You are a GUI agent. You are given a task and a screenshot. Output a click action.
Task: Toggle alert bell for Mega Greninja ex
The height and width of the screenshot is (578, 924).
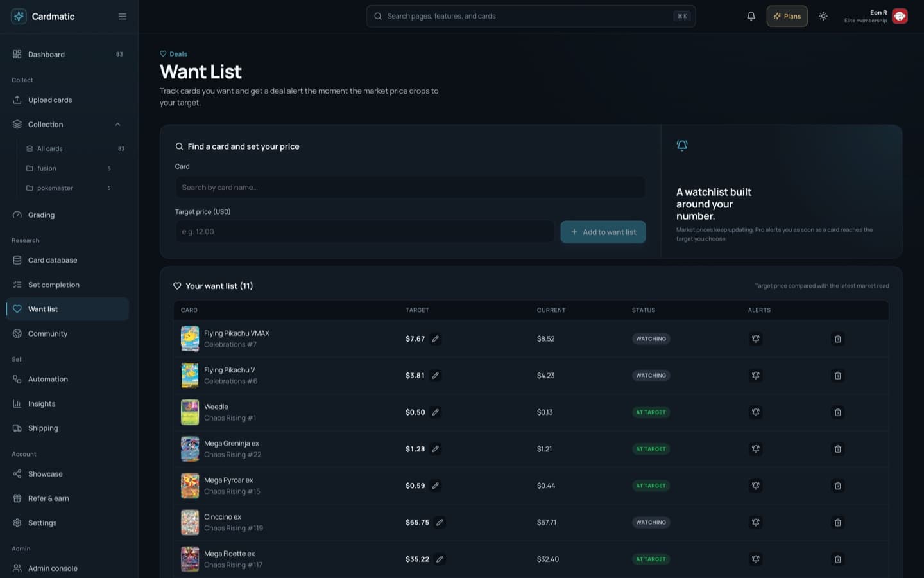(756, 449)
